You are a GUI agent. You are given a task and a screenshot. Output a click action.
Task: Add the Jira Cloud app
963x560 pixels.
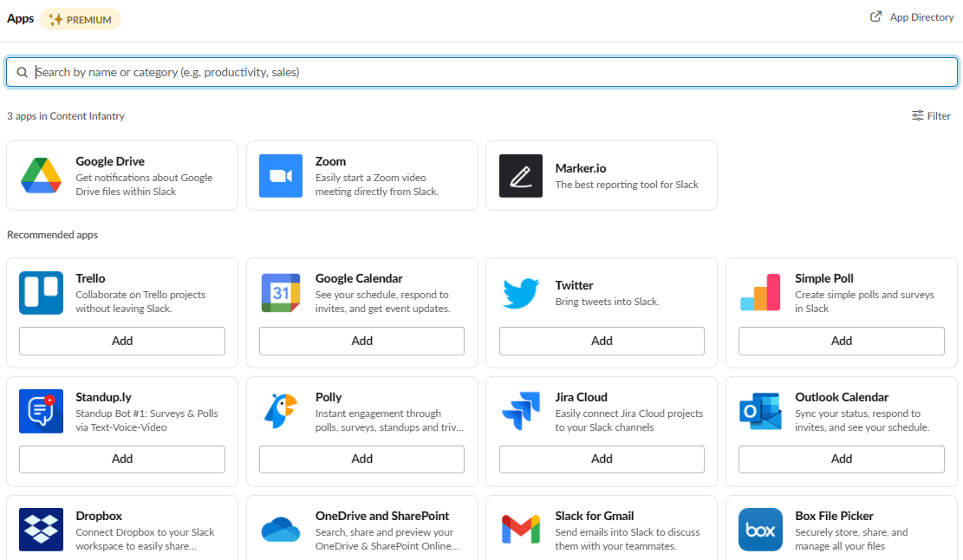coord(602,459)
